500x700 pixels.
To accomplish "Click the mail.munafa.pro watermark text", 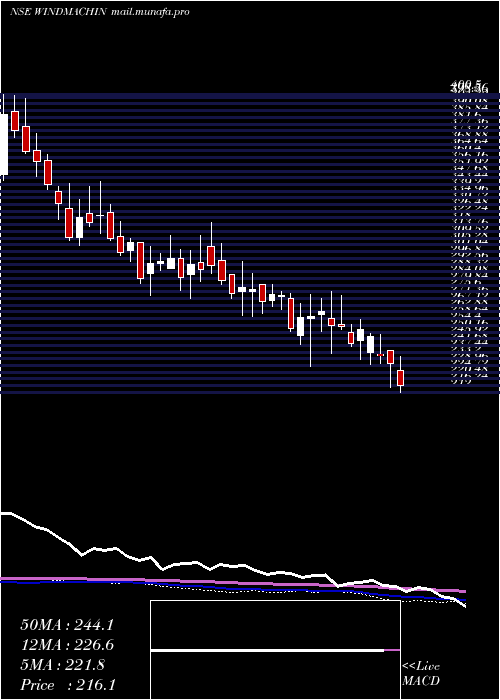I will pos(150,12).
